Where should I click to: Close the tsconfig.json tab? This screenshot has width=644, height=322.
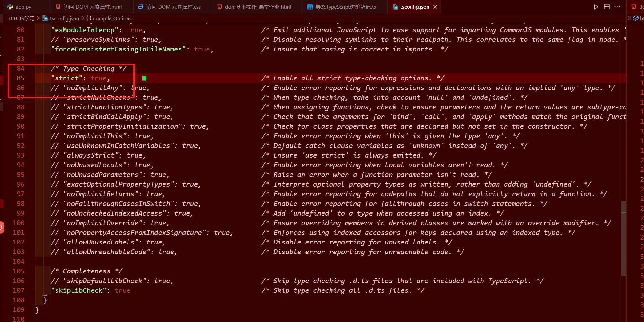point(435,7)
